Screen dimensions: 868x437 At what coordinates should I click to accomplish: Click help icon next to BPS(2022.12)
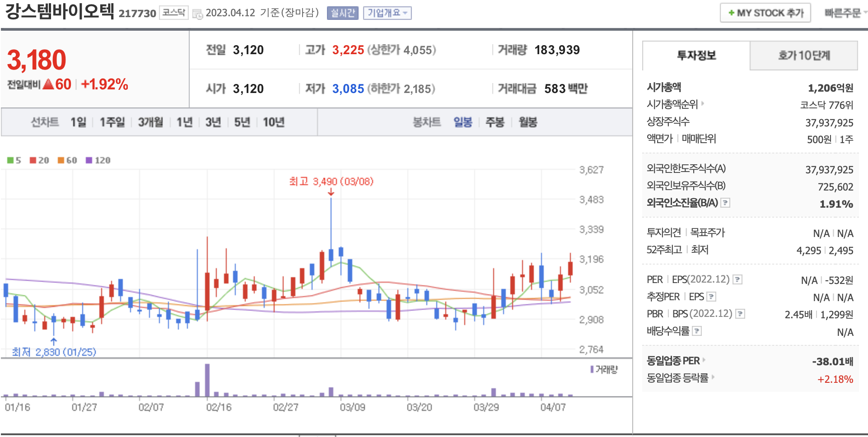(x=740, y=314)
